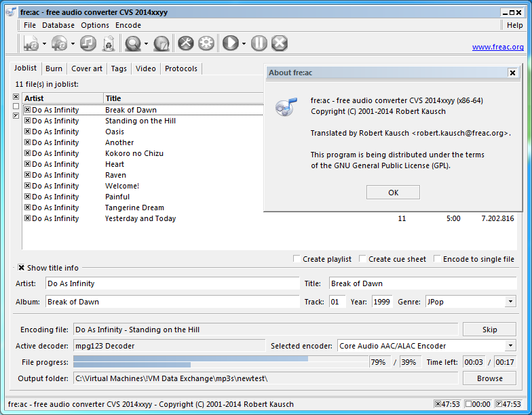Select the Joblist tab
The width and height of the screenshot is (532, 415).
click(x=26, y=68)
